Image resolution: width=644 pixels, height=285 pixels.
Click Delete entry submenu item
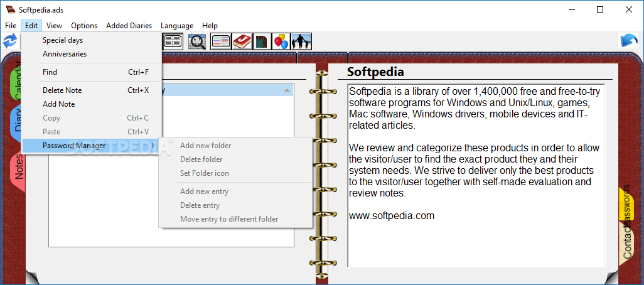tap(235, 205)
